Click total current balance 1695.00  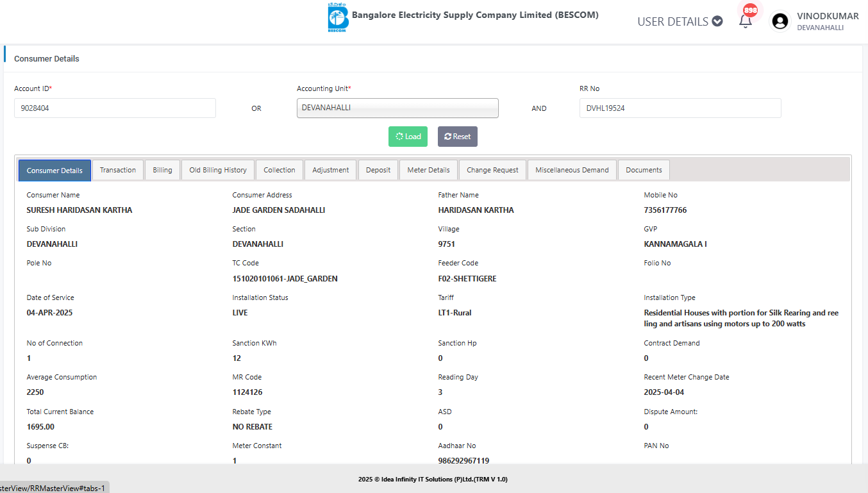click(x=40, y=427)
